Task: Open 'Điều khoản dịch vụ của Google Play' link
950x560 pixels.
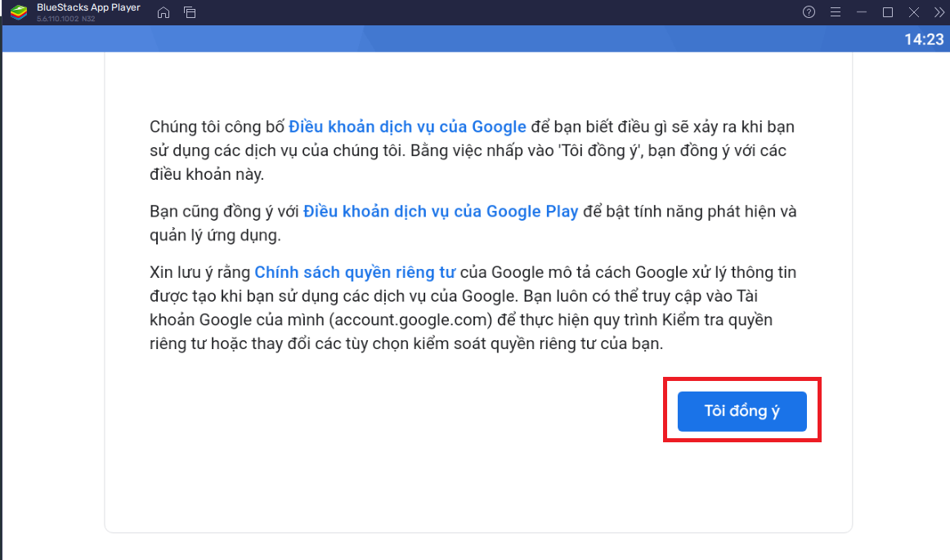Action: coord(441,212)
